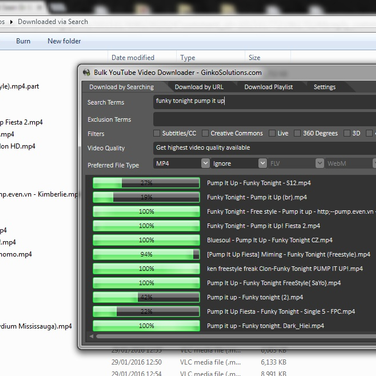
Task: Select Funky Tonight - Pump it Up! Fiesta 2.mp4 row
Action: point(263,226)
